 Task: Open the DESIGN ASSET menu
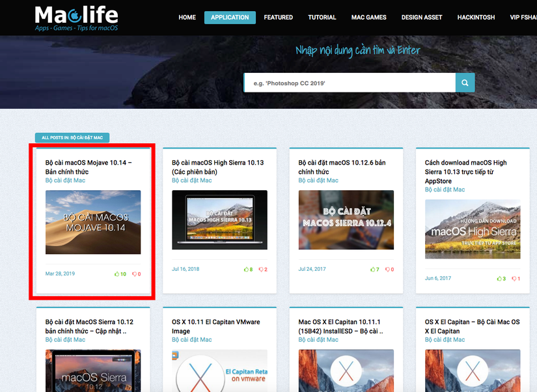(x=422, y=17)
